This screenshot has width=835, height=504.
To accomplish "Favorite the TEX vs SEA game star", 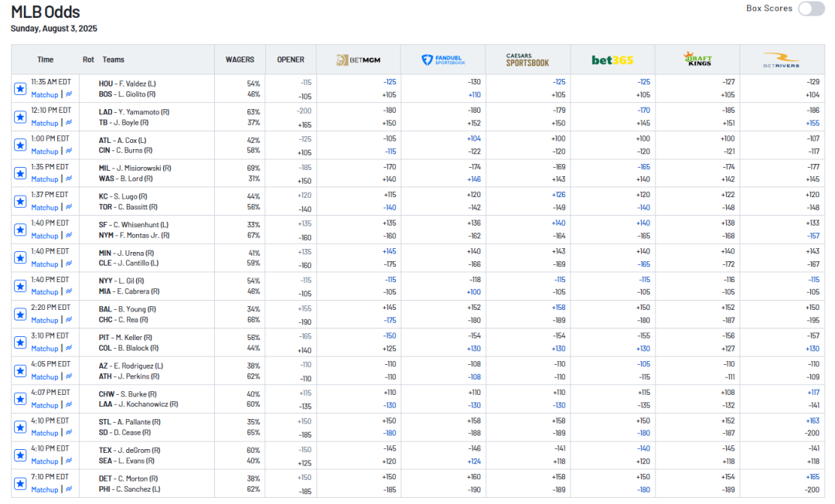I will (20, 455).
